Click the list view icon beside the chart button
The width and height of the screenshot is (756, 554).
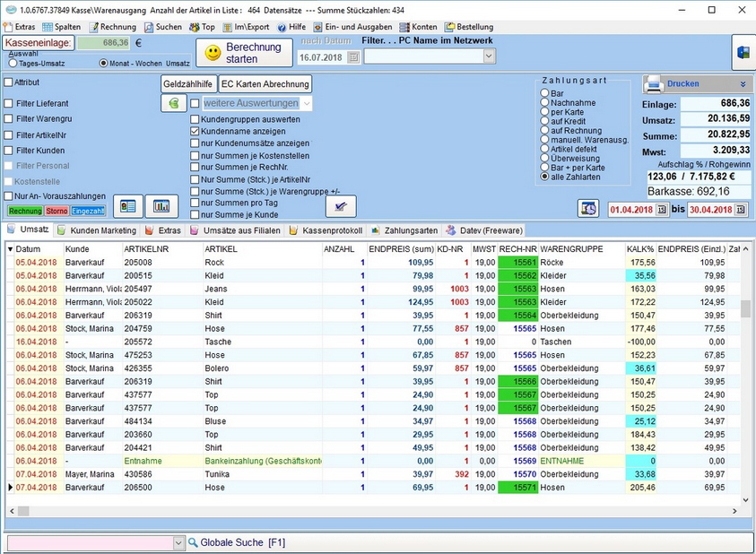128,206
